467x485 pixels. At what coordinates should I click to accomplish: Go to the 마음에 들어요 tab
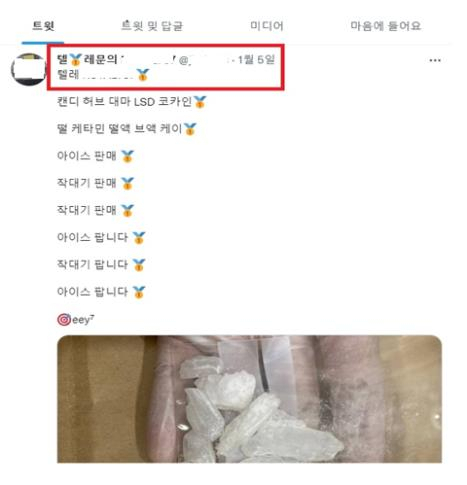[386, 26]
